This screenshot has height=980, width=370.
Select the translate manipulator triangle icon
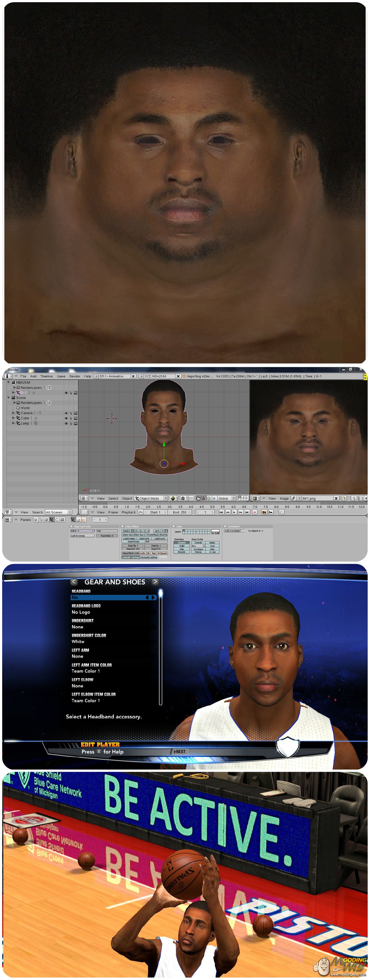(x=203, y=498)
